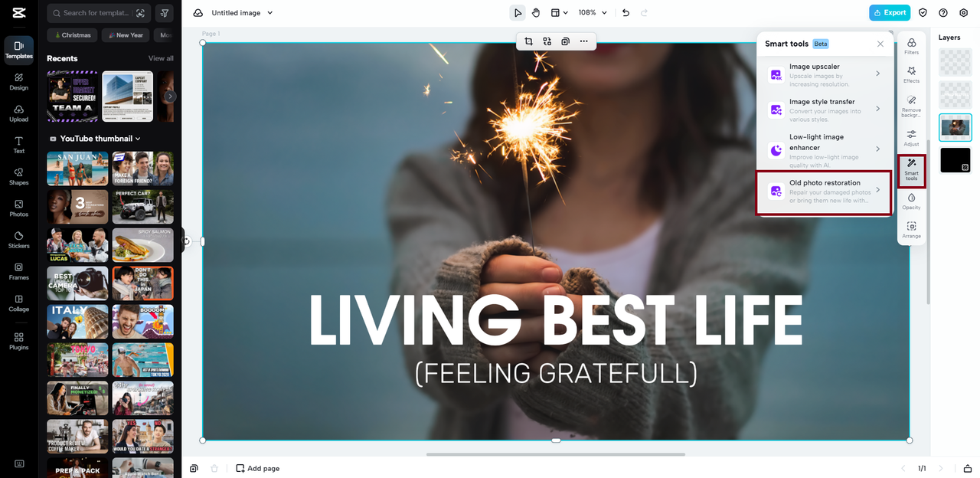Click the duplicate icon in floating toolbar
980x478 pixels.
pos(565,41)
